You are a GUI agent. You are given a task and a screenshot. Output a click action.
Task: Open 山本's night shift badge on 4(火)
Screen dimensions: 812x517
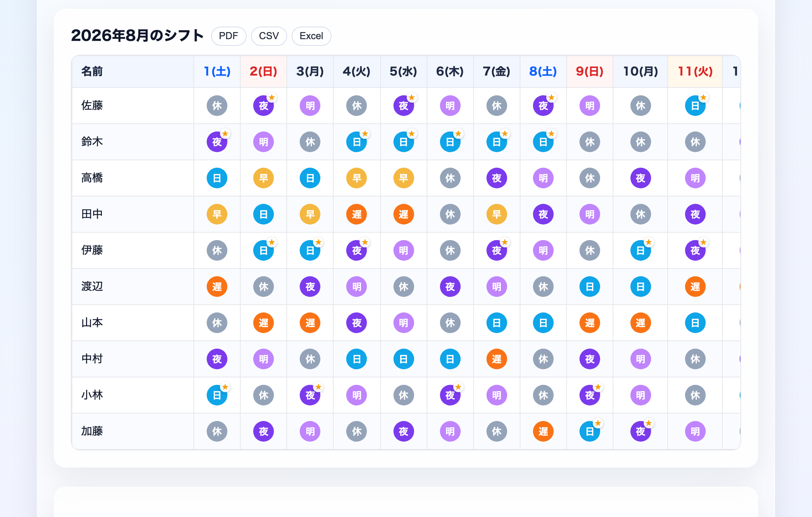click(357, 323)
